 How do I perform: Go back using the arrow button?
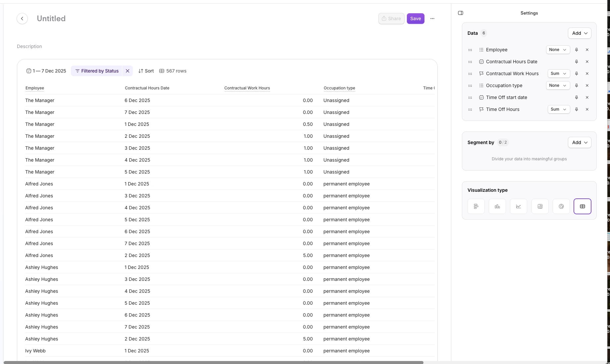[x=22, y=19]
